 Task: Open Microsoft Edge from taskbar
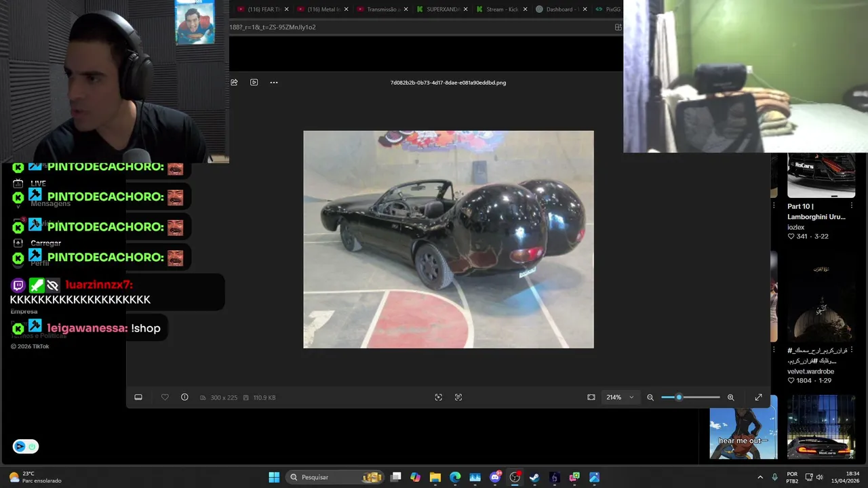(x=455, y=477)
